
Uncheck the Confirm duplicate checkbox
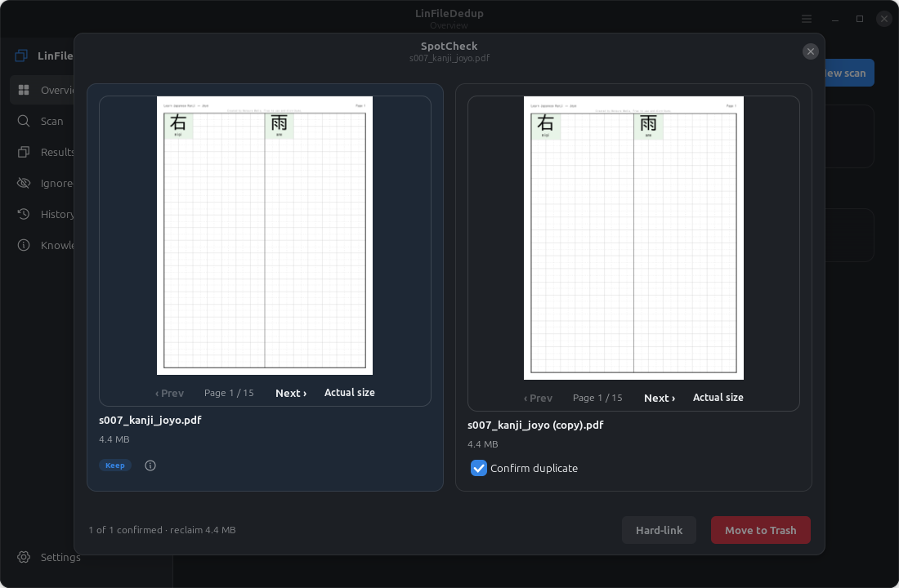pyautogui.click(x=479, y=468)
